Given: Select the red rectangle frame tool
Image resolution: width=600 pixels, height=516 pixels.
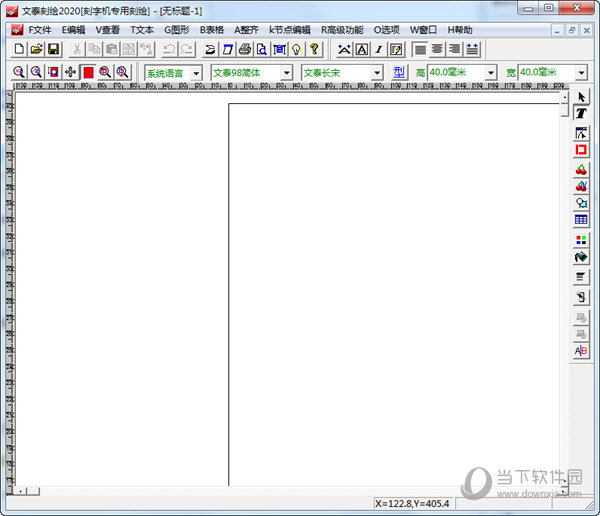Looking at the screenshot, I should point(581,150).
